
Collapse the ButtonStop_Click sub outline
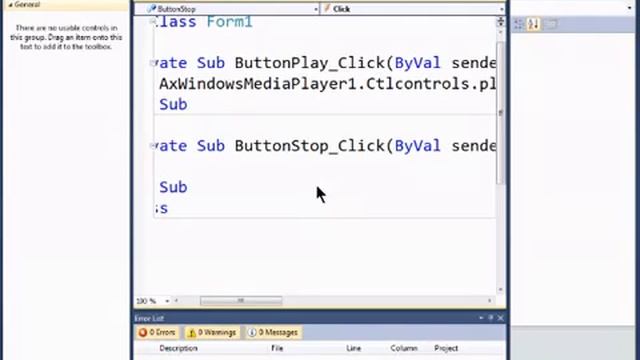click(x=152, y=145)
